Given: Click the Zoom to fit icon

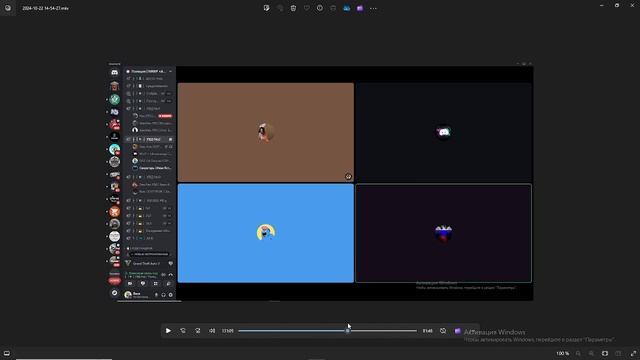Looking at the screenshot, I should [605, 353].
